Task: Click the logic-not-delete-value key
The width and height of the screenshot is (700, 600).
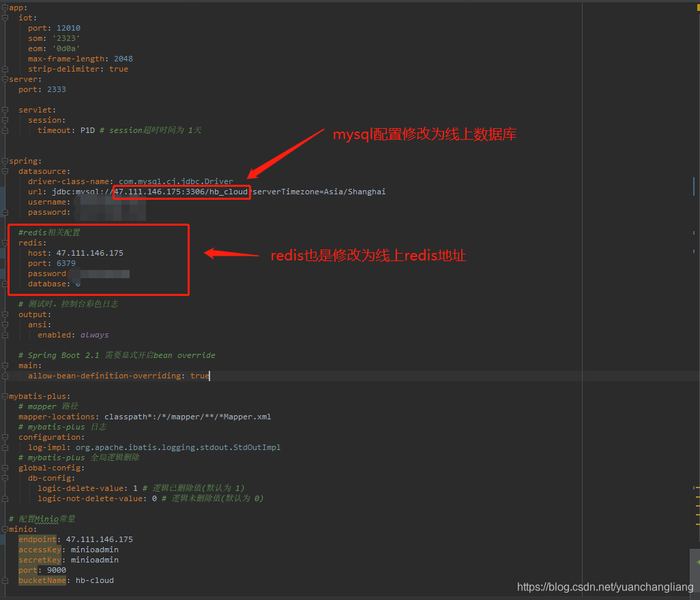Action: pyautogui.click(x=90, y=498)
